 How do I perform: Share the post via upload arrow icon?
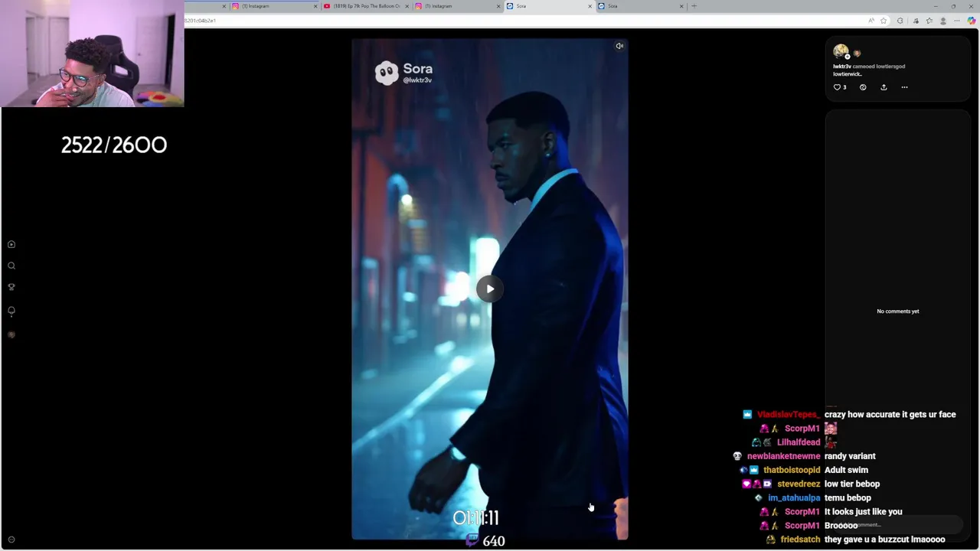[884, 87]
